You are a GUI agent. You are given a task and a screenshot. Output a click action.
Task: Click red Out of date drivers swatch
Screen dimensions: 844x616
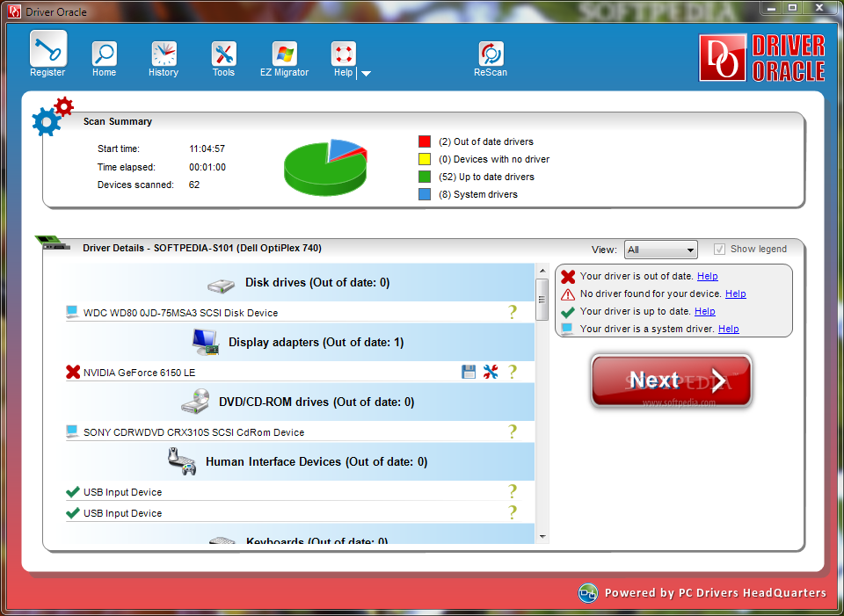click(x=425, y=141)
